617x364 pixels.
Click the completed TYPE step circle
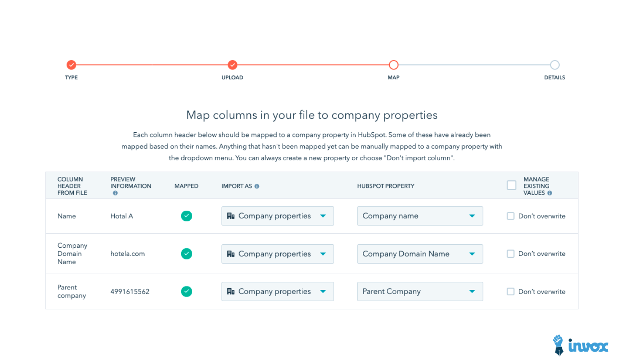(x=71, y=65)
